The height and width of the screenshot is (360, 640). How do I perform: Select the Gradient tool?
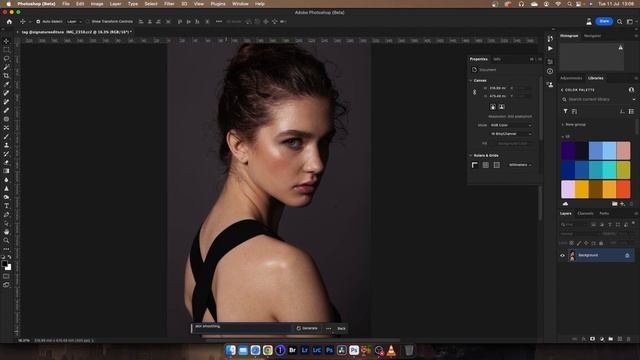pyautogui.click(x=6, y=171)
